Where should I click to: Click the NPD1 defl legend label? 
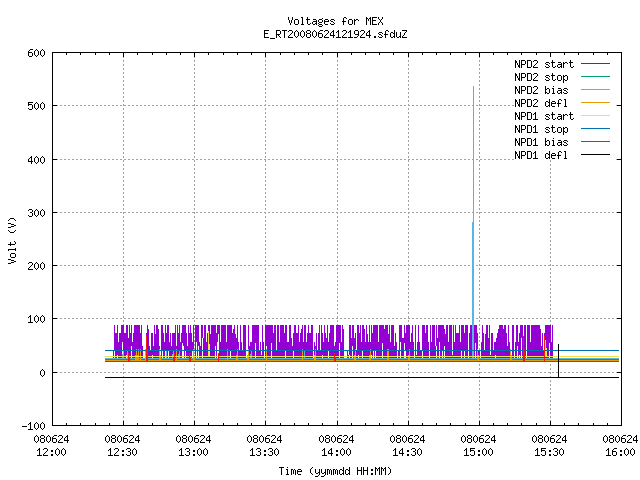(x=541, y=155)
